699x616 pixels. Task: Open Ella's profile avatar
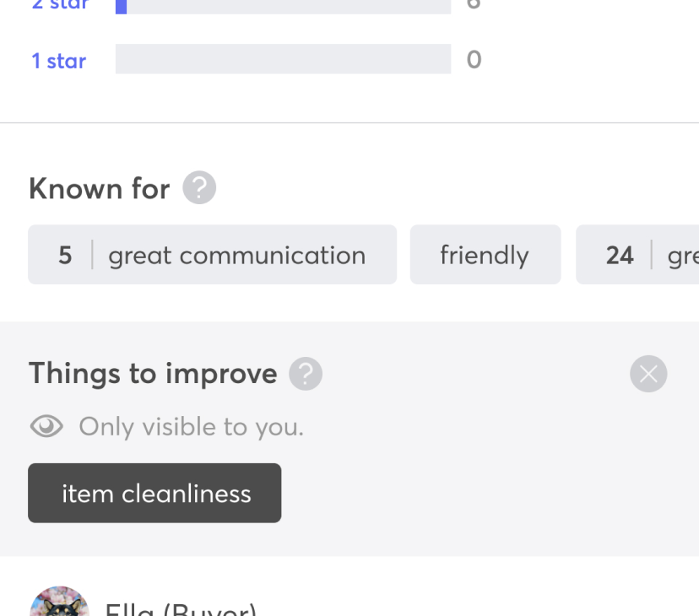point(59,604)
